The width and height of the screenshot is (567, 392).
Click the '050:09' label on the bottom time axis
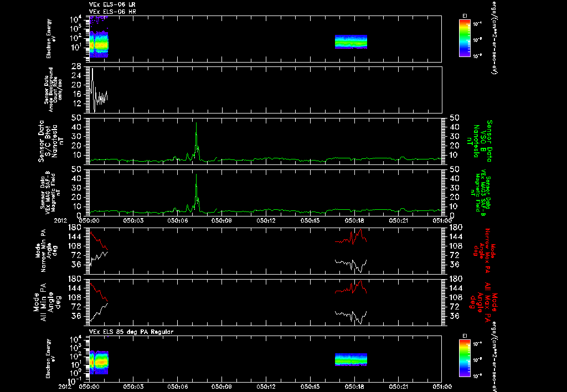click(x=221, y=387)
